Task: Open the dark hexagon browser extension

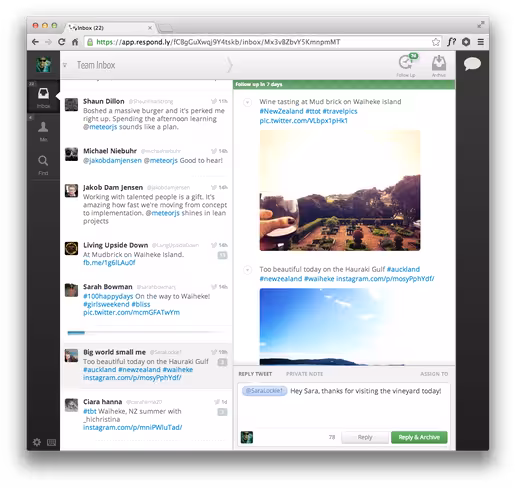Action: [x=466, y=42]
